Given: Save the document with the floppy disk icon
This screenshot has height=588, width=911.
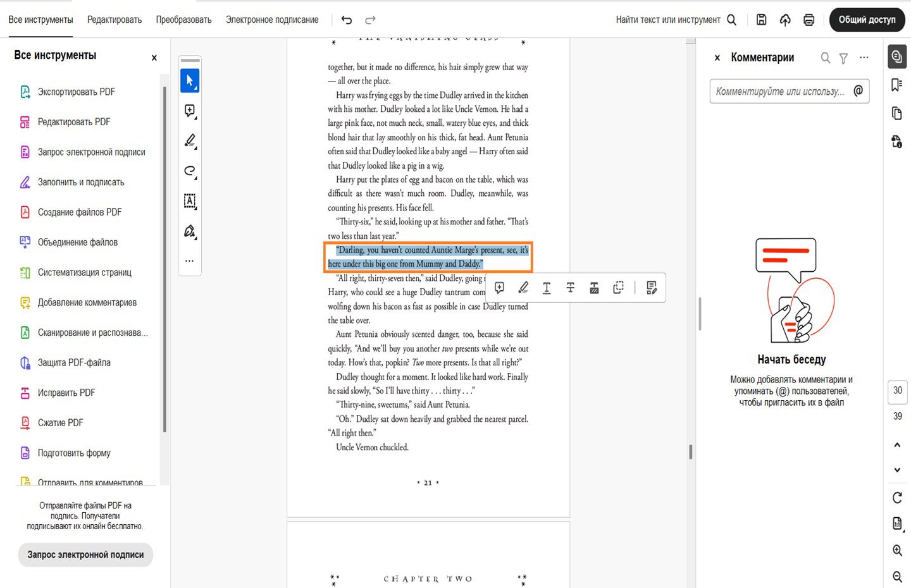Looking at the screenshot, I should click(x=762, y=20).
